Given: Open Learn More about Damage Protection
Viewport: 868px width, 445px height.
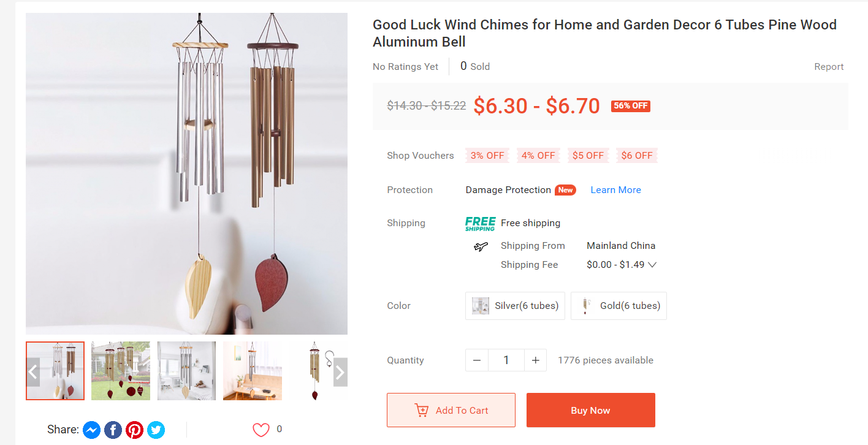Looking at the screenshot, I should click(615, 190).
